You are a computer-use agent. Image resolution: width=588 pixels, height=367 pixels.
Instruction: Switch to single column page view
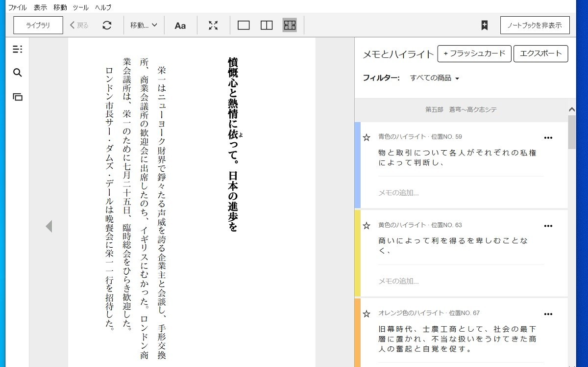(244, 25)
